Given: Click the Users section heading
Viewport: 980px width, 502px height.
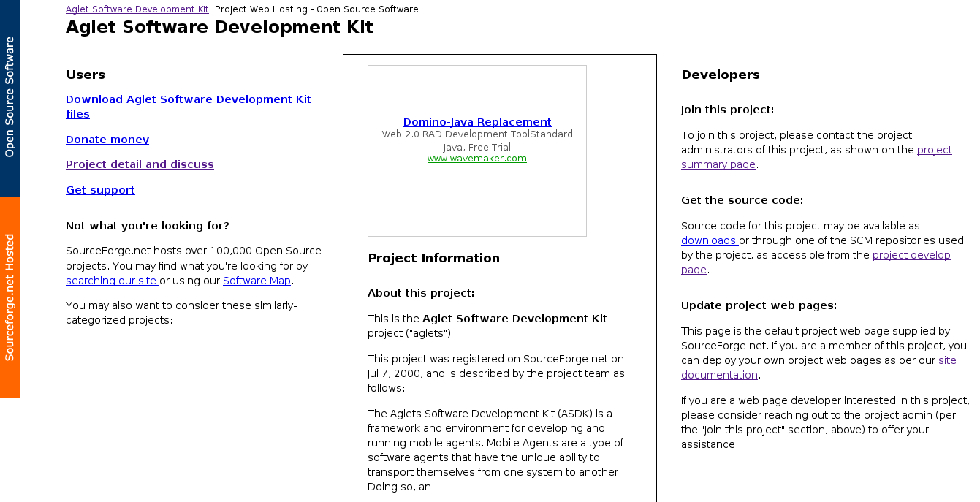Looking at the screenshot, I should coord(86,75).
